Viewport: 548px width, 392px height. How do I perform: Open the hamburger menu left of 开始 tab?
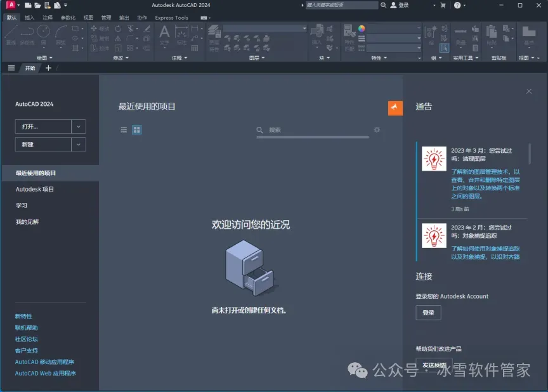coord(11,68)
